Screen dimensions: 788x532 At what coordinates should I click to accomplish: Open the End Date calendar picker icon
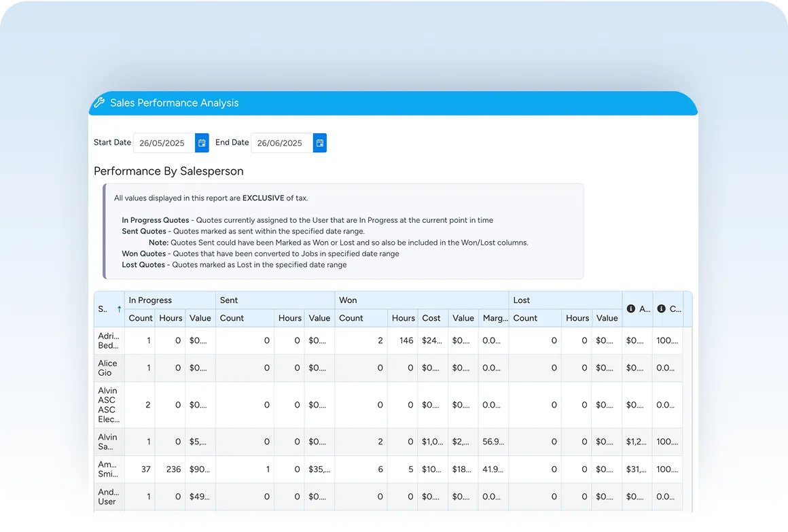pos(320,143)
